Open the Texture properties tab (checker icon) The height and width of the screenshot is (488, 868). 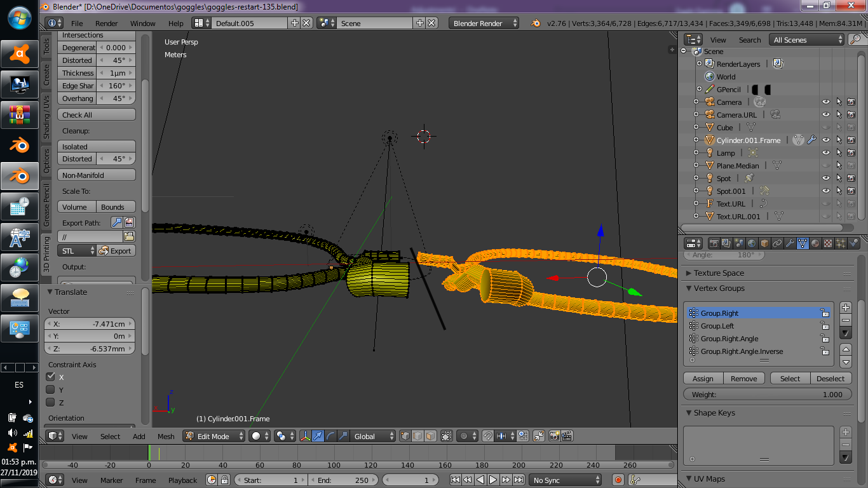828,243
